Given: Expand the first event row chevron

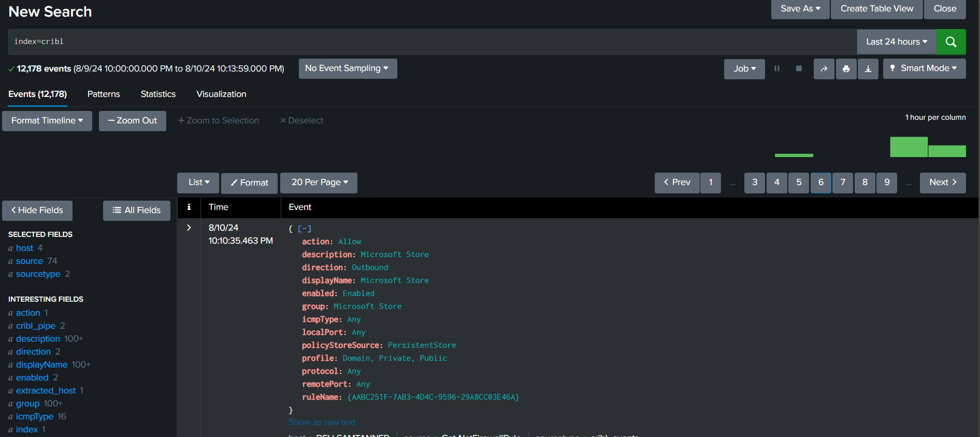Looking at the screenshot, I should 189,228.
